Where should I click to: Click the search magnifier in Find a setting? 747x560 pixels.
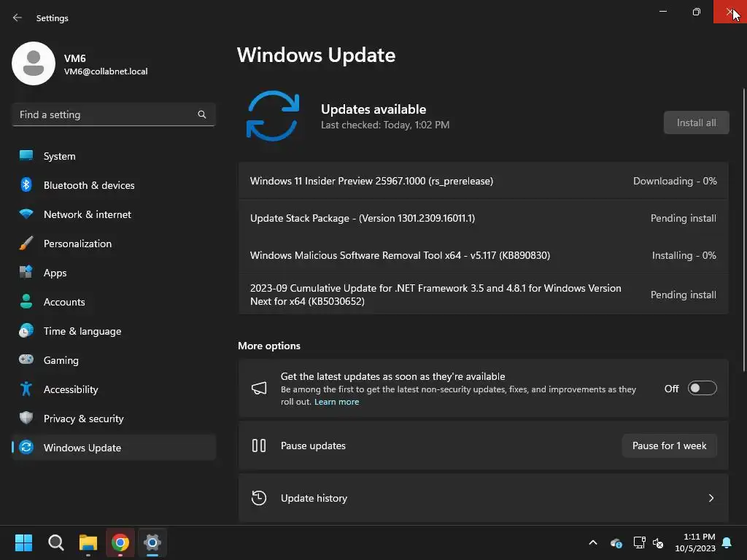[202, 114]
